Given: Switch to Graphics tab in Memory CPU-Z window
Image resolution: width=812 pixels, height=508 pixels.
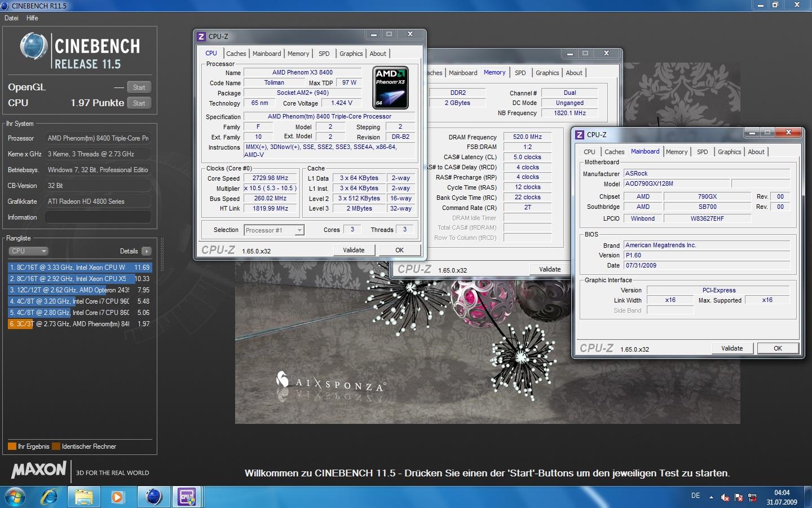Looking at the screenshot, I should [x=548, y=73].
